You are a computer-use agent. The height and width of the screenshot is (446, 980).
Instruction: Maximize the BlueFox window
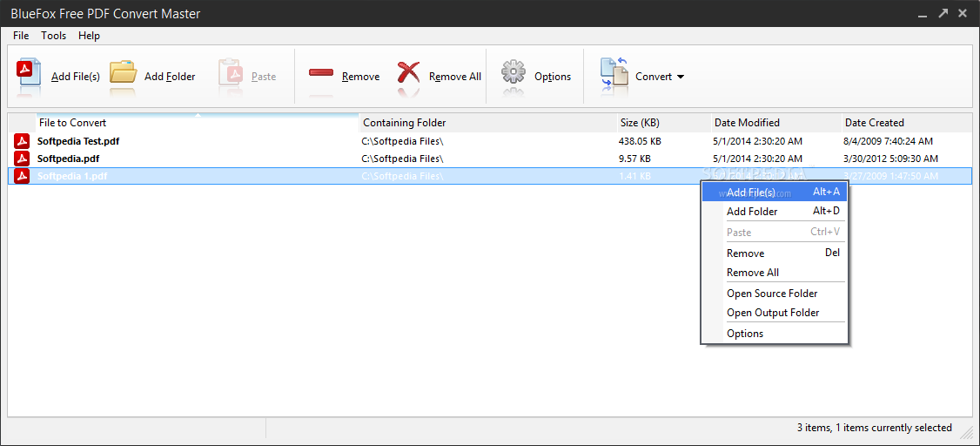943,13
